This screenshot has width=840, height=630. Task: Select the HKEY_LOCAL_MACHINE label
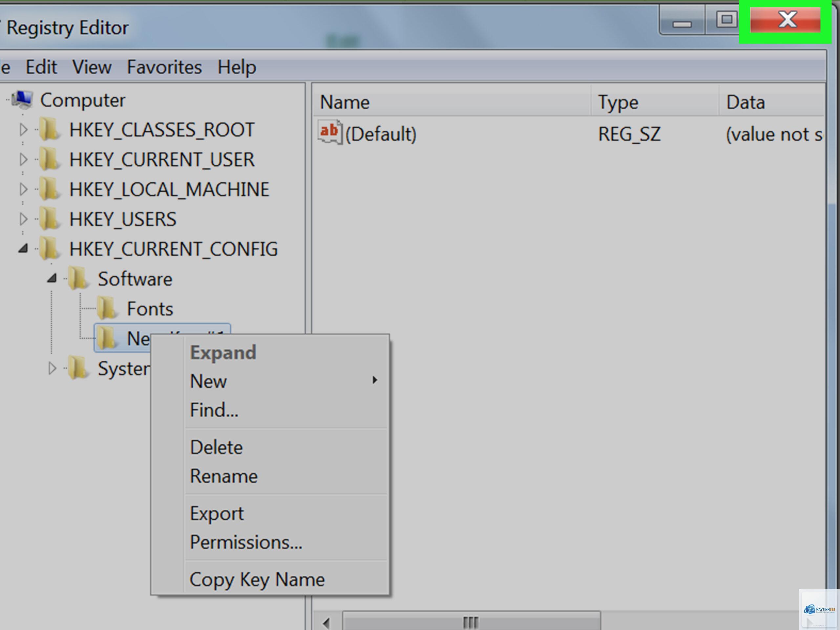(x=169, y=189)
